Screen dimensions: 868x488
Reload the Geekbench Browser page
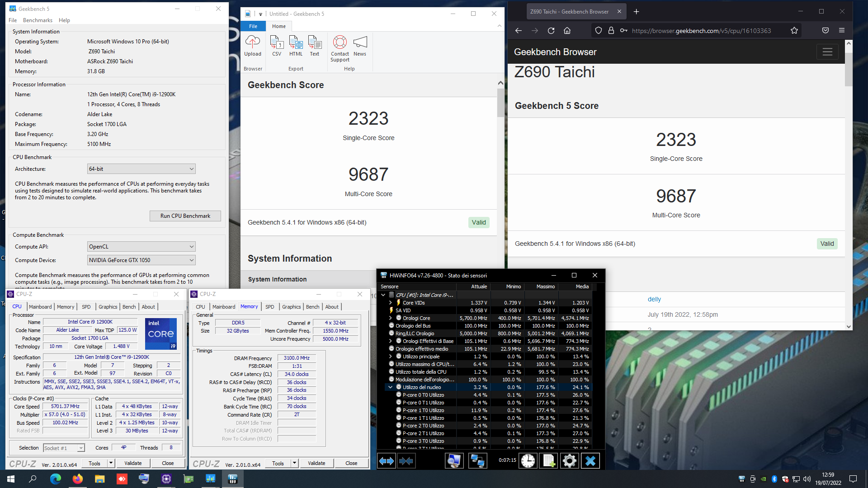coord(551,31)
